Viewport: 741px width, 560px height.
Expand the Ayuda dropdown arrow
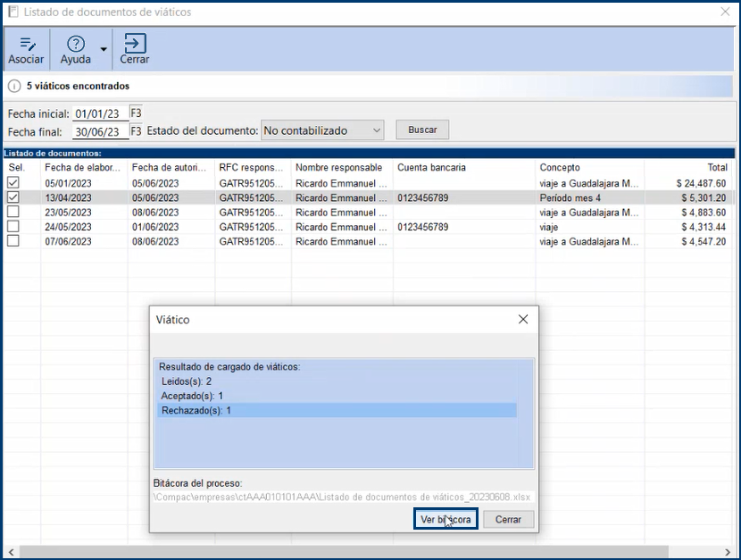(104, 50)
